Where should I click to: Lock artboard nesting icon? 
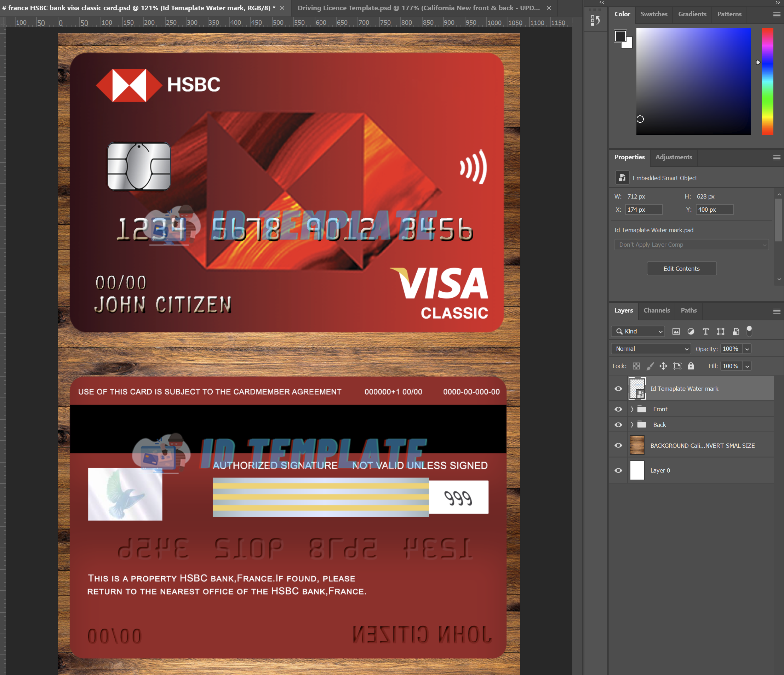coord(677,366)
